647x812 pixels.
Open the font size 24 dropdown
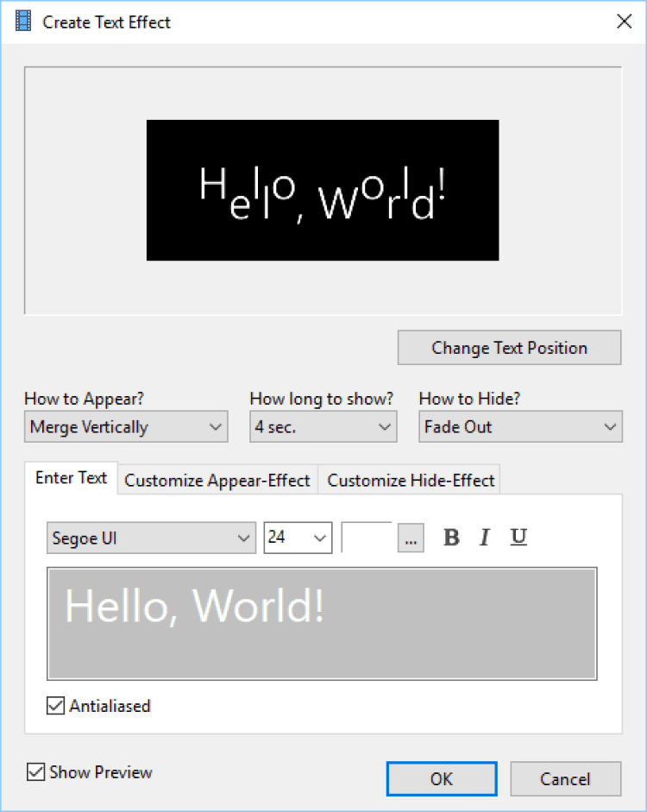click(x=298, y=538)
